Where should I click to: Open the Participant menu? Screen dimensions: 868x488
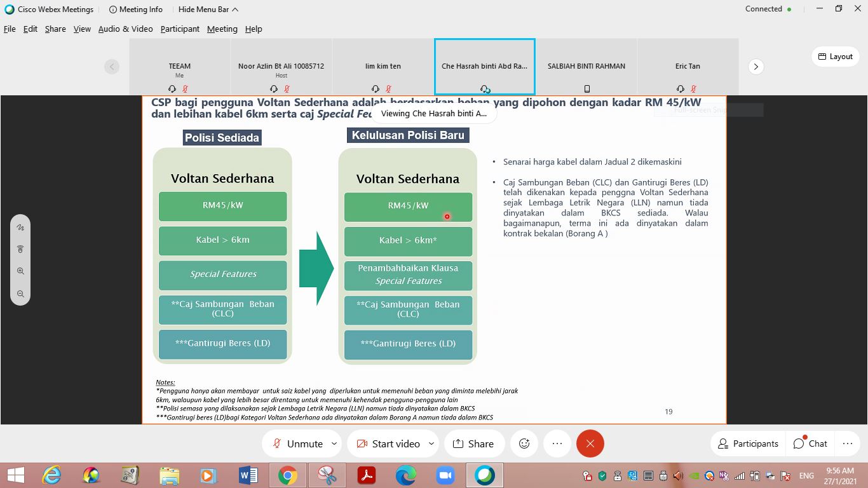[x=180, y=29]
